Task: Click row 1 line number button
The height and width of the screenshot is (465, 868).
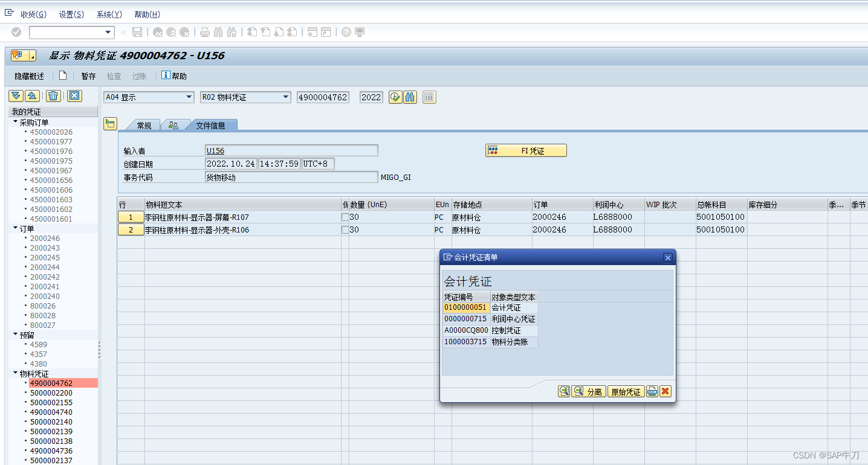Action: [x=131, y=217]
